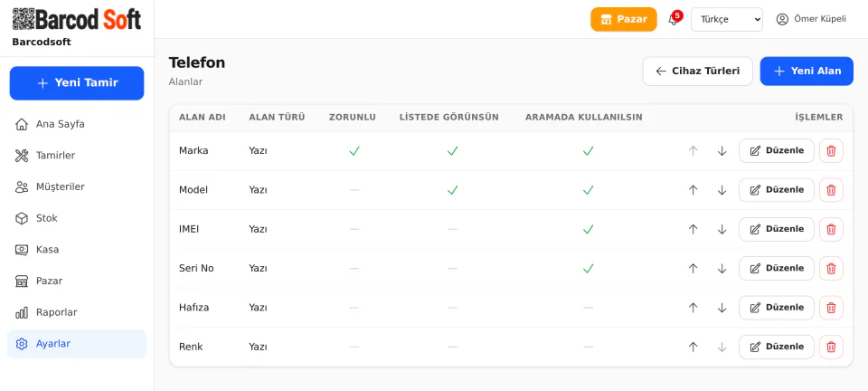868x391 pixels.
Task: Delete the Model field
Action: 831,190
